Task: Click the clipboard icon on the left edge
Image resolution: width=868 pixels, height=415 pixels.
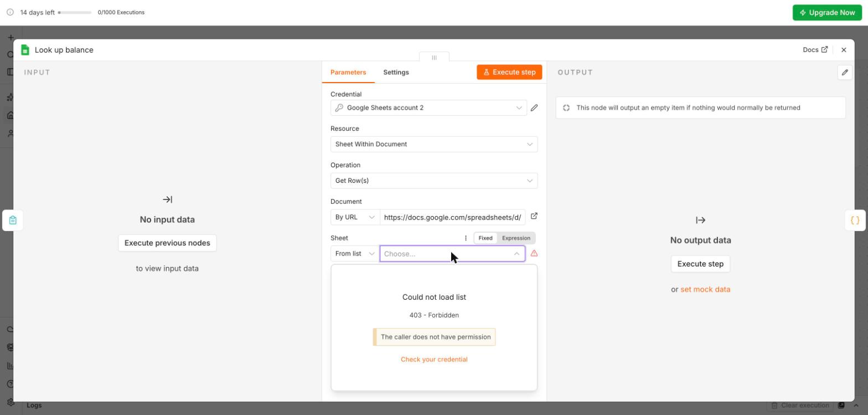Action: (13, 220)
